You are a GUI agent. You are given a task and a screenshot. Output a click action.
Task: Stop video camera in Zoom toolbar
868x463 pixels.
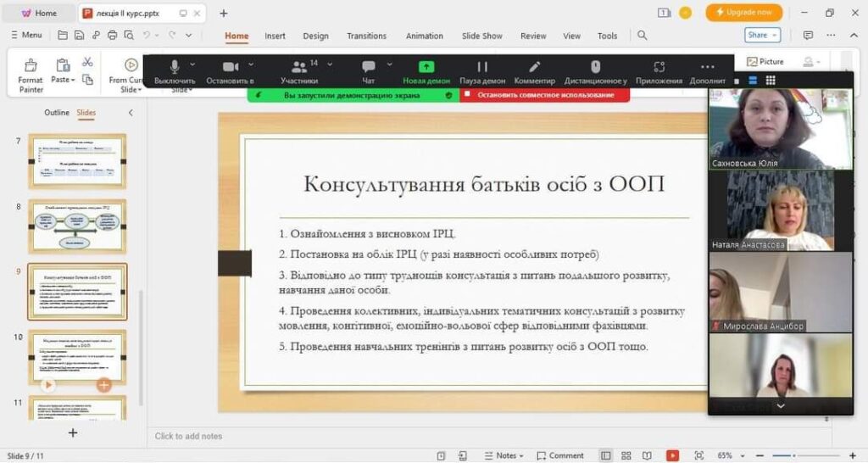pyautogui.click(x=231, y=72)
